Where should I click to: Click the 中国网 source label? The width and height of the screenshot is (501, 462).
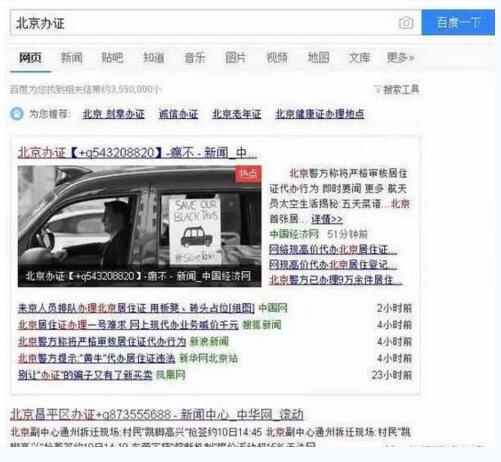(x=273, y=308)
